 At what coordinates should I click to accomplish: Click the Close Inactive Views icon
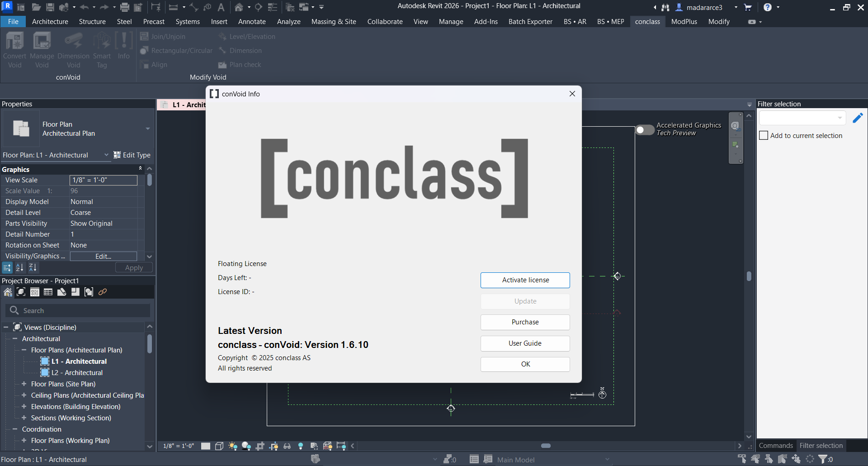(x=290, y=7)
